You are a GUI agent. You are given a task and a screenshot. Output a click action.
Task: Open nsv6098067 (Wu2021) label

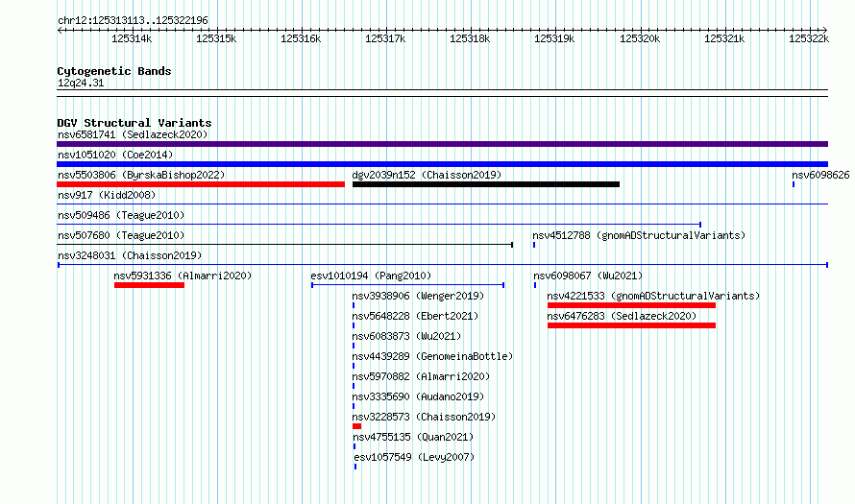coord(588,276)
